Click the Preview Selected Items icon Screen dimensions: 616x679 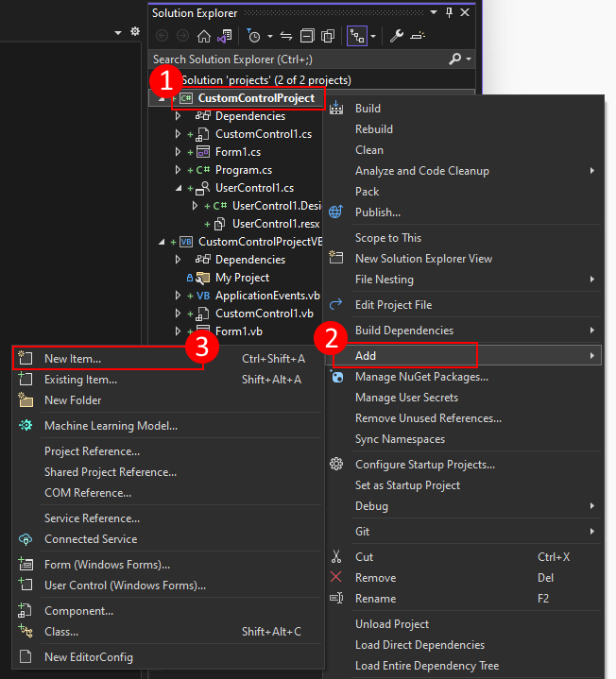[418, 37]
